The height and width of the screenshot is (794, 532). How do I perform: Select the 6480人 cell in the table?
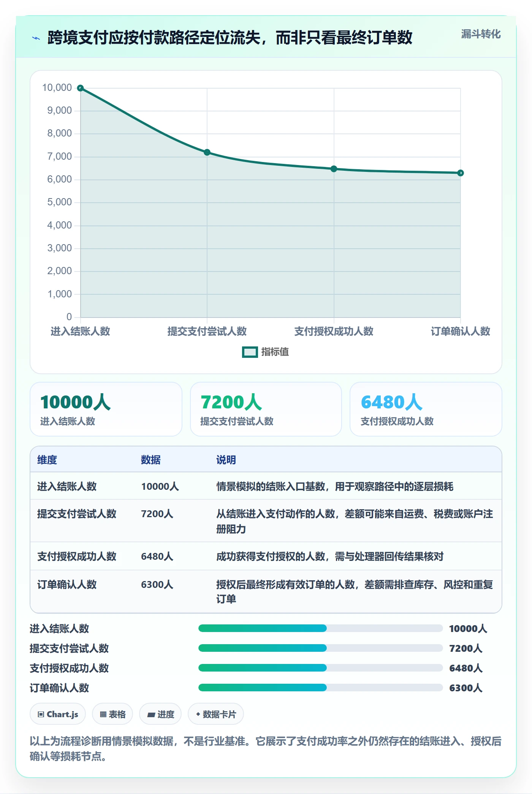click(x=157, y=556)
